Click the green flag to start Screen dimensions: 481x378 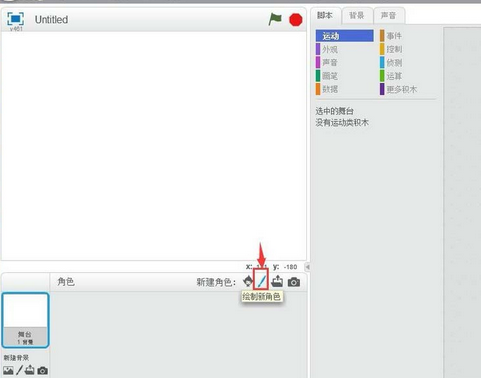click(275, 19)
